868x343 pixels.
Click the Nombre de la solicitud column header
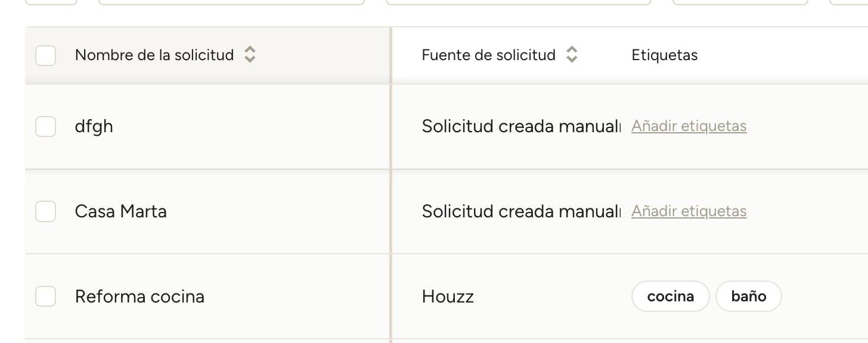point(154,55)
